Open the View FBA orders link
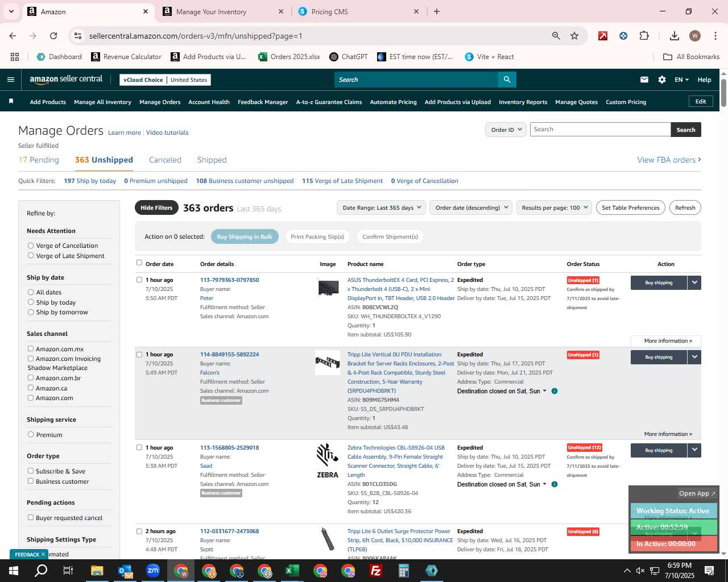The width and height of the screenshot is (728, 582). [x=669, y=160]
